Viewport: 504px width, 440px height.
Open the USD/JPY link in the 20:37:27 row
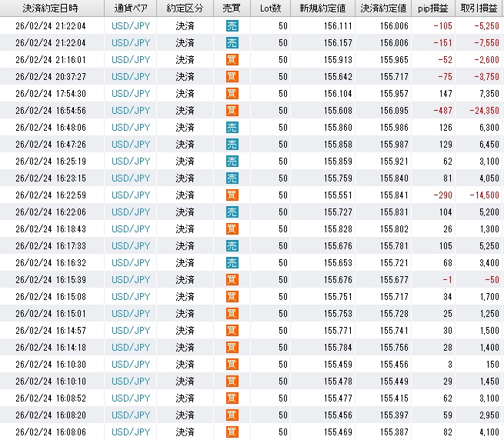pos(131,76)
